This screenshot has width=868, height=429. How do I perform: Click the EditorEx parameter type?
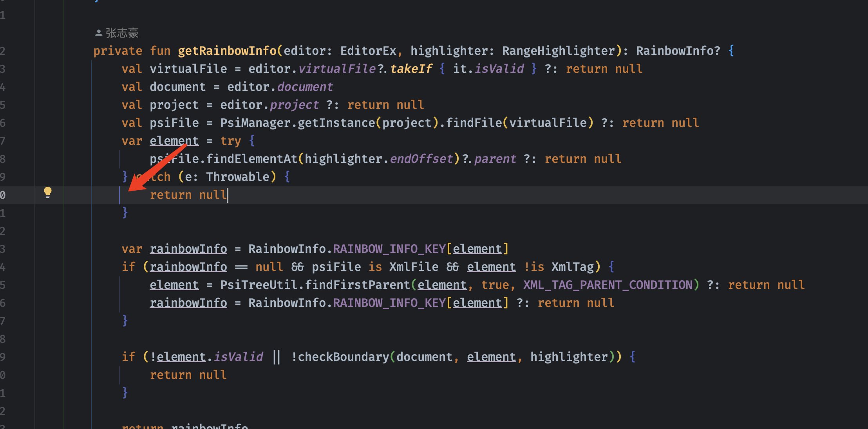point(368,51)
